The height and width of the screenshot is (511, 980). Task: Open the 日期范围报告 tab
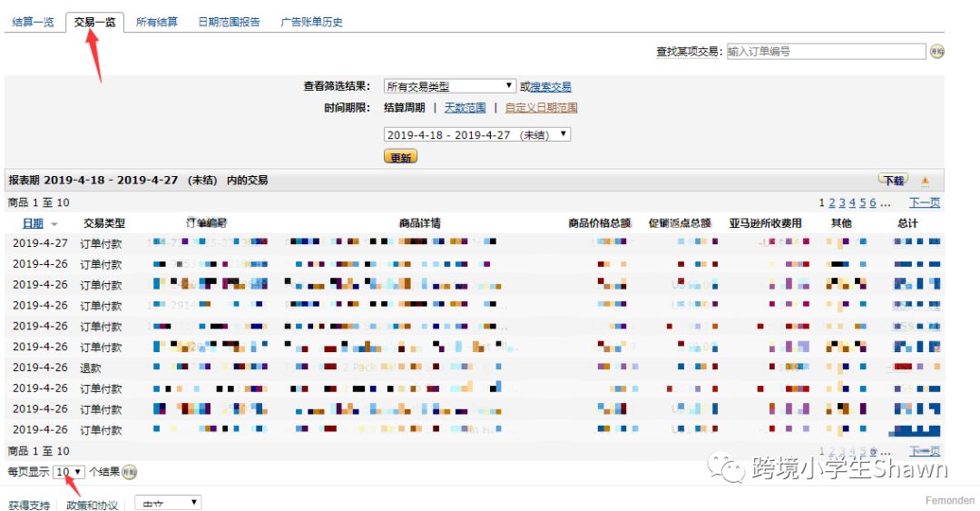point(229,22)
